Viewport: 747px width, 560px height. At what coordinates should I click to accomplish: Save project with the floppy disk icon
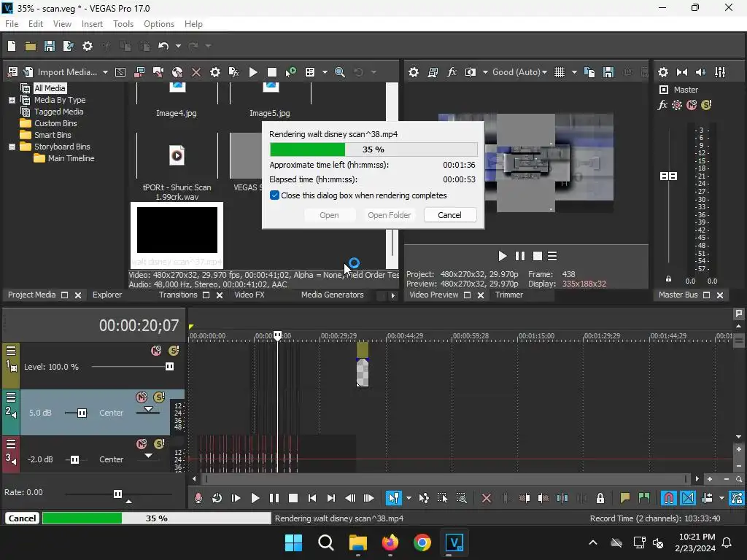tap(49, 46)
